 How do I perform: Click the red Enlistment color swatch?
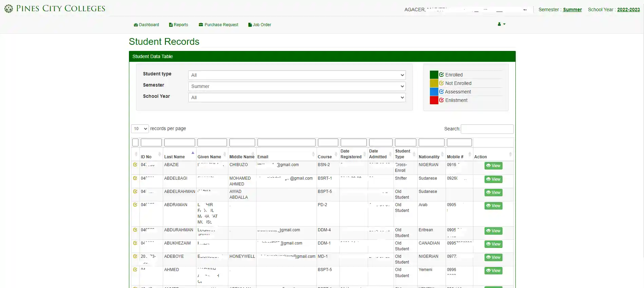point(434,100)
